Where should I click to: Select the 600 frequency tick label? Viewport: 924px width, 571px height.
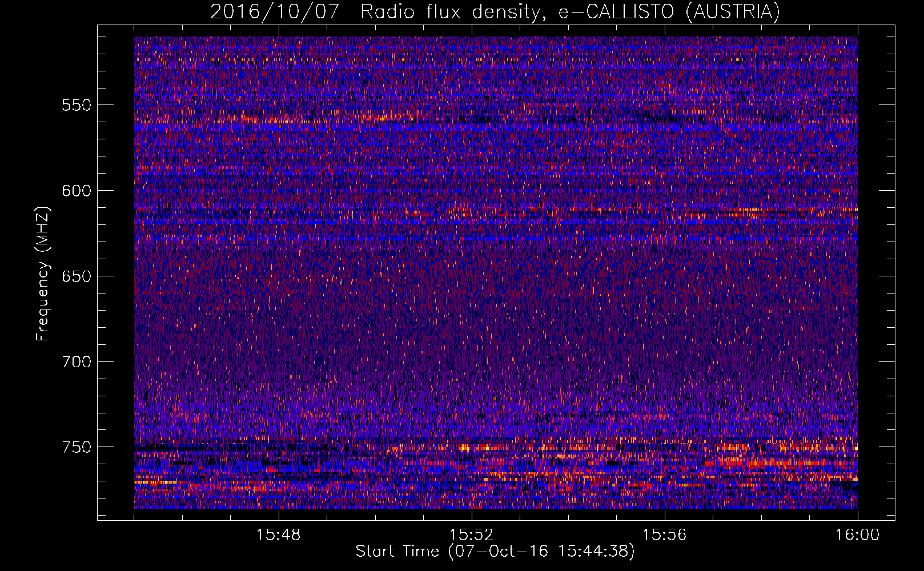(x=77, y=191)
